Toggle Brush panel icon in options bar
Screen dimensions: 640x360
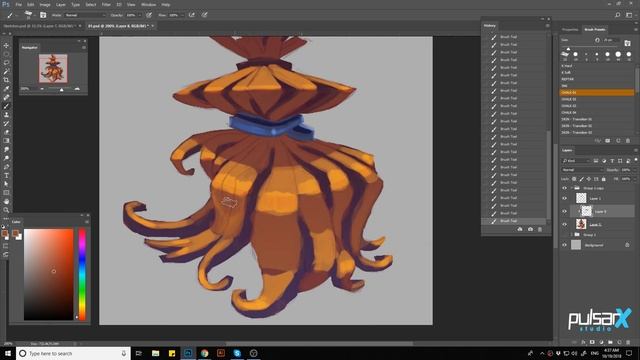pyautogui.click(x=43, y=15)
